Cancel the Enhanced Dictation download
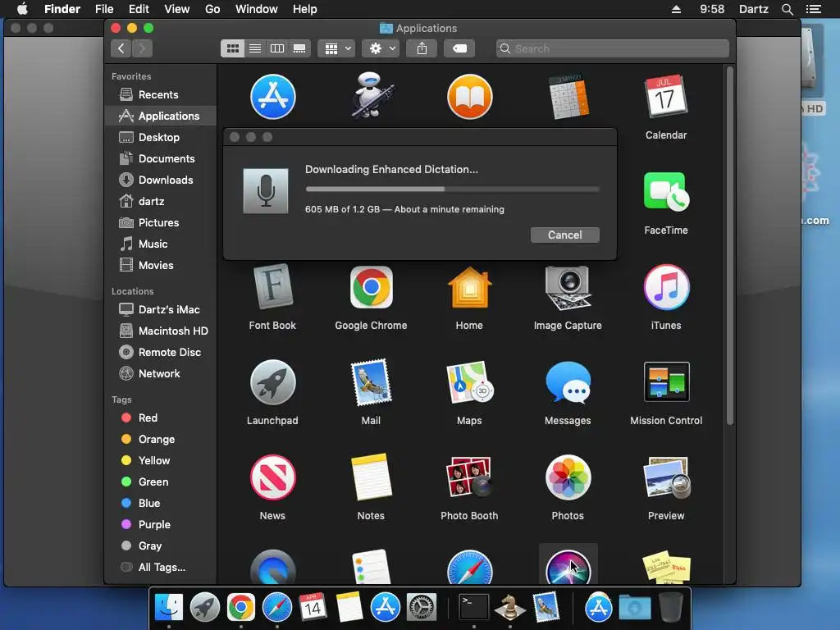Viewport: 840px width, 630px height. pyautogui.click(x=564, y=235)
